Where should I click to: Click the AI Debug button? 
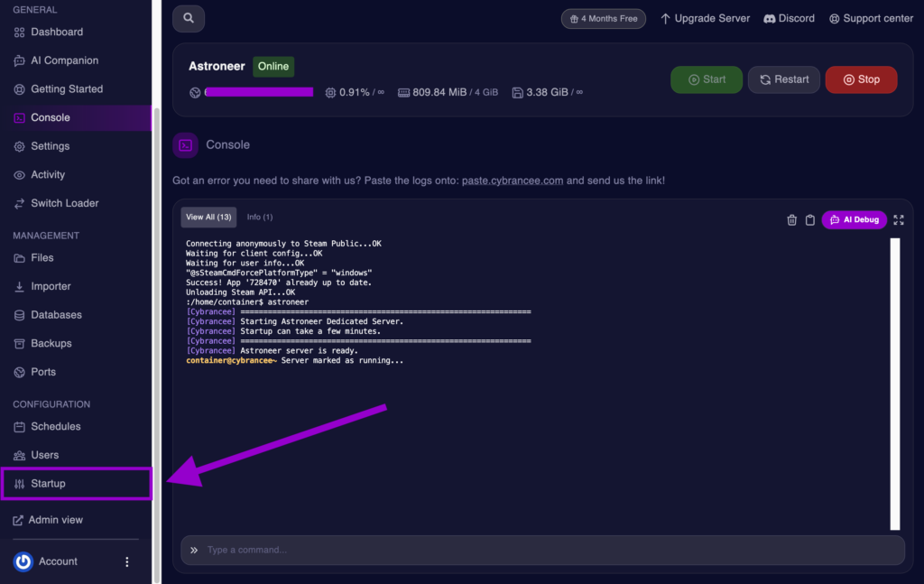point(855,220)
